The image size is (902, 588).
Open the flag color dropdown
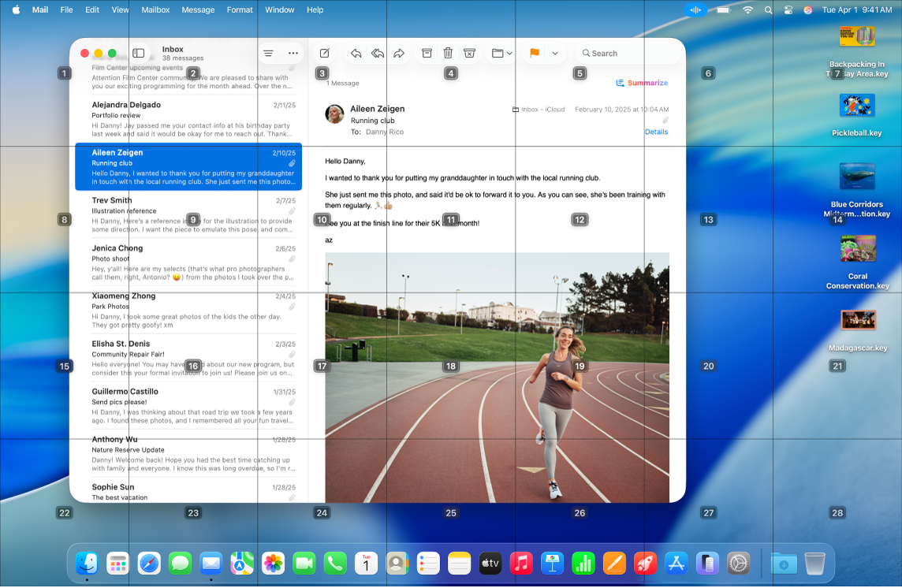(555, 53)
